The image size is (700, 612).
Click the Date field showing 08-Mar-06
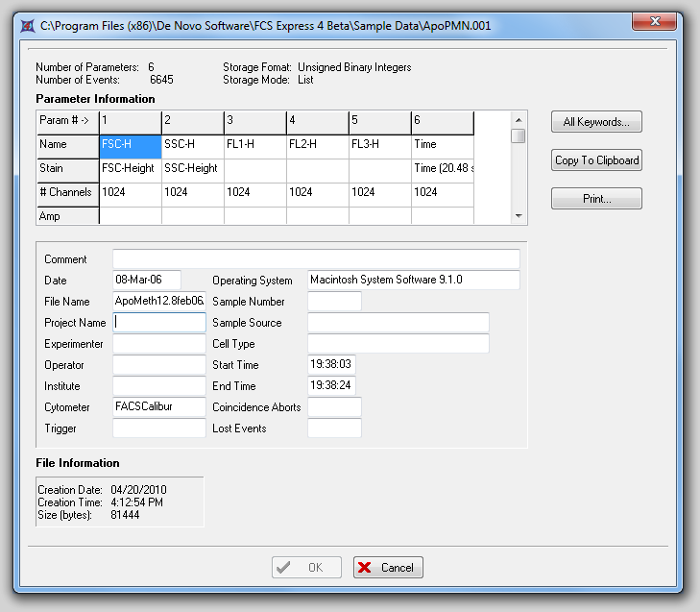(x=147, y=280)
